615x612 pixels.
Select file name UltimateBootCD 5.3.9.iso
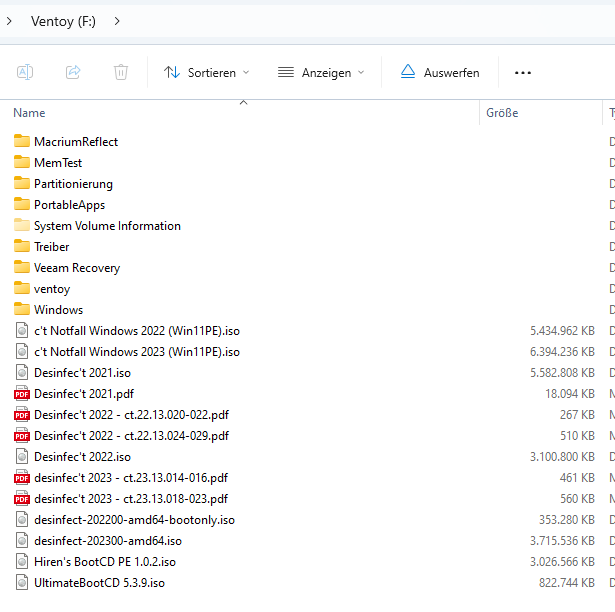pyautogui.click(x=99, y=583)
